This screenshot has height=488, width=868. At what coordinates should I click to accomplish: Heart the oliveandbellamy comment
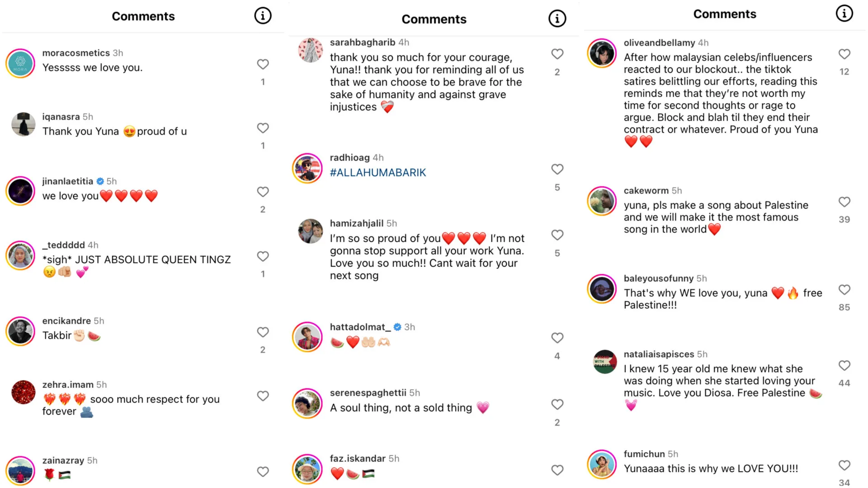point(844,54)
